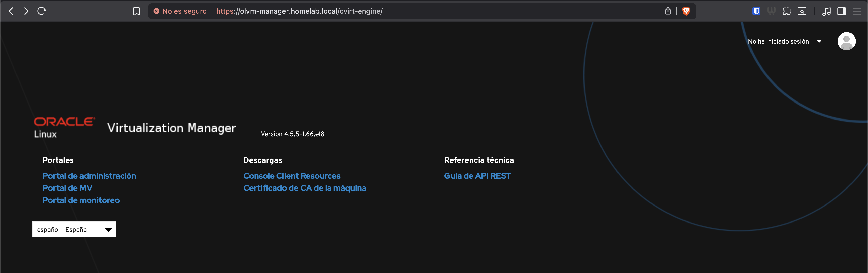Open Brave Shields lion icon

pyautogui.click(x=686, y=11)
